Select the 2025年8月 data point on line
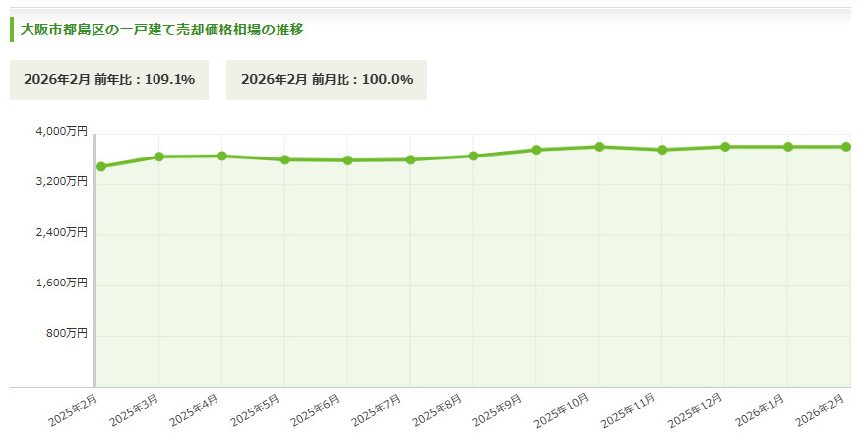 (474, 157)
